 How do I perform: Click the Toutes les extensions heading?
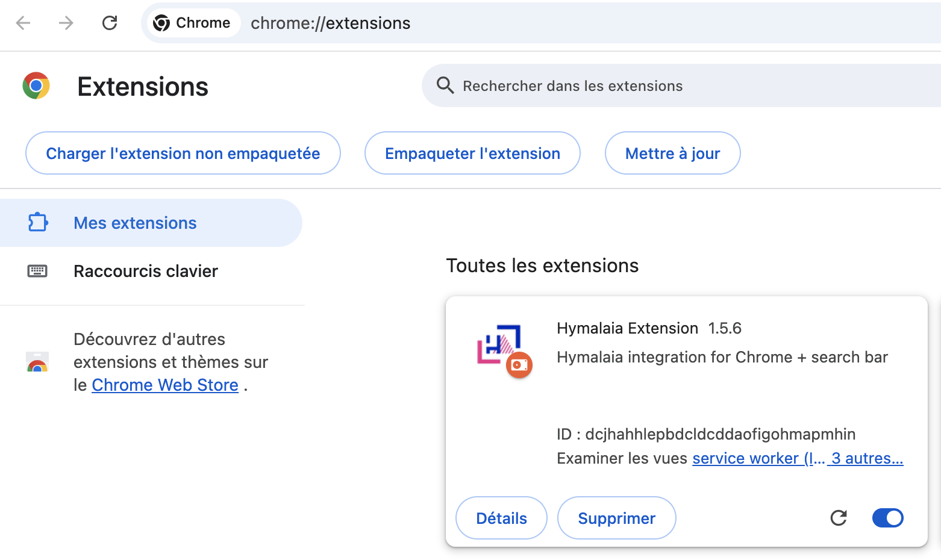click(x=542, y=266)
